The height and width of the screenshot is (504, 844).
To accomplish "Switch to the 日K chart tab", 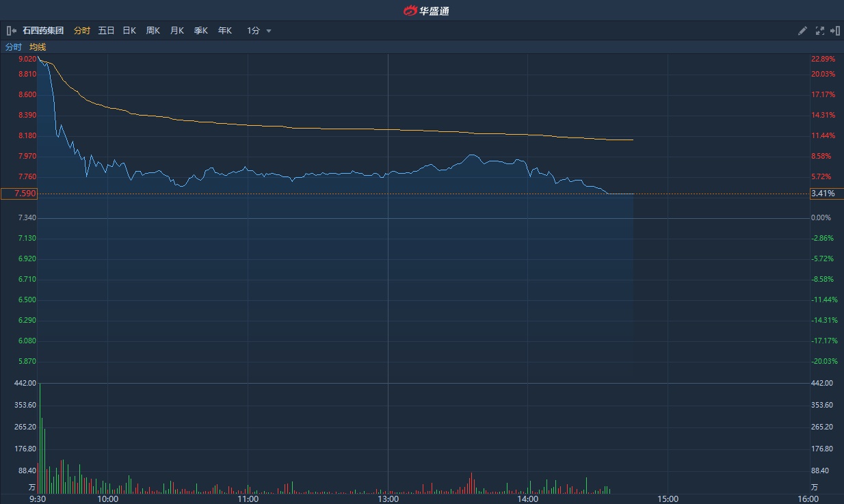I will pos(129,31).
